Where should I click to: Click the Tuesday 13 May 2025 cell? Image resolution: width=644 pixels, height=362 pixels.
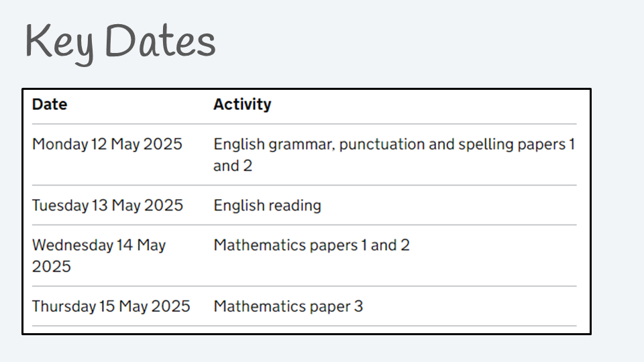click(x=107, y=205)
